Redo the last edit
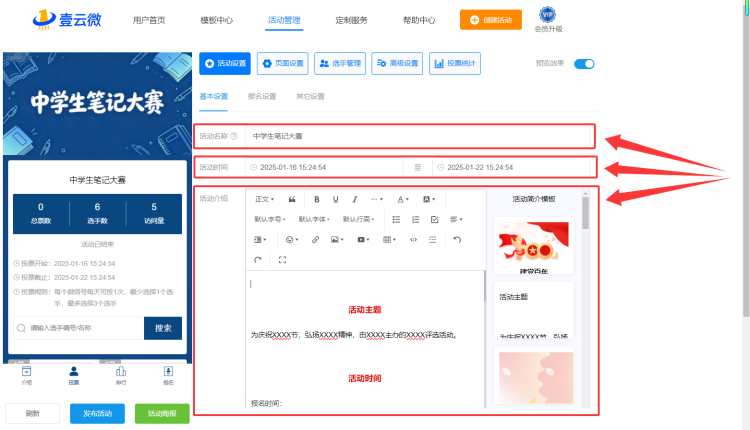The image size is (750, 430). point(258,260)
